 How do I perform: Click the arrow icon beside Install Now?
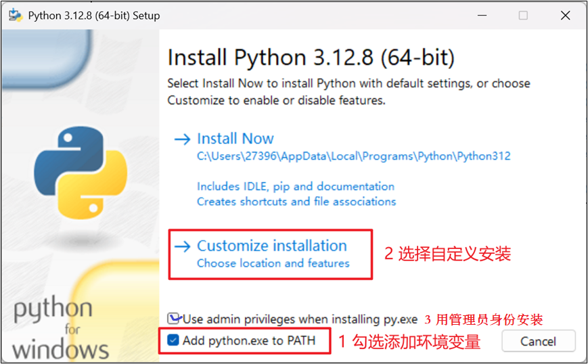(183, 139)
